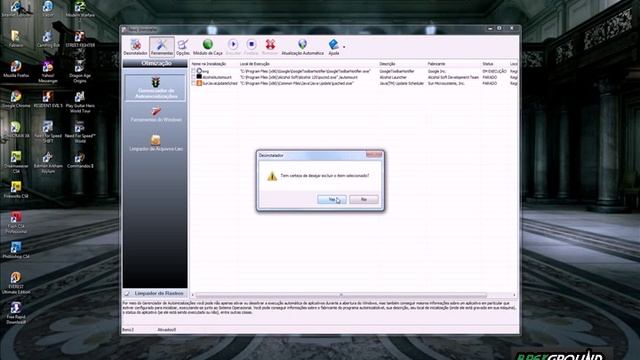The width and height of the screenshot is (640, 360).
Task: Open Mozilla Firefox desktop shortcut
Action: [16, 69]
